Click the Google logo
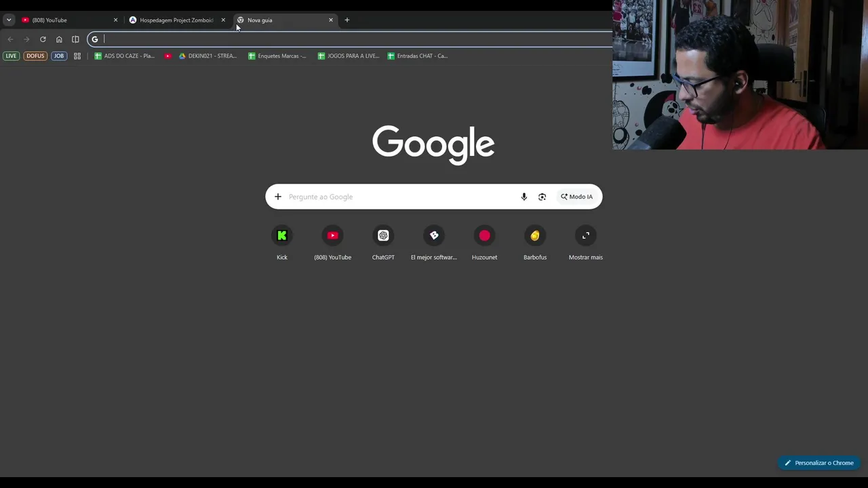 (x=433, y=144)
